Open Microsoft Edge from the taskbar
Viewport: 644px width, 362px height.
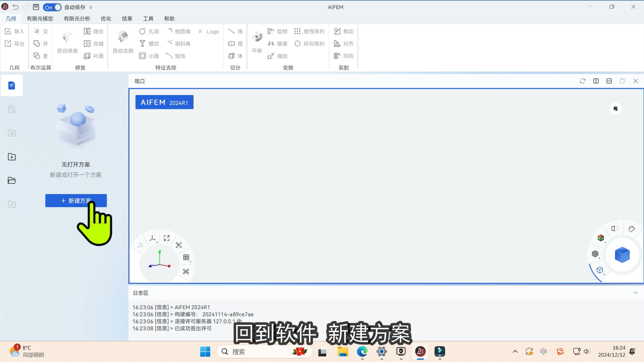362,352
